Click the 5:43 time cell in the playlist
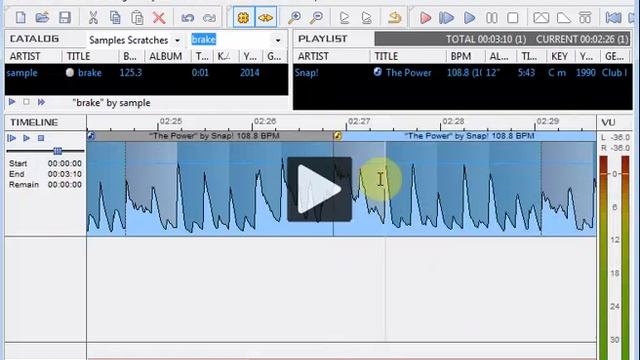Screen dimensions: 640x360 point(526,73)
